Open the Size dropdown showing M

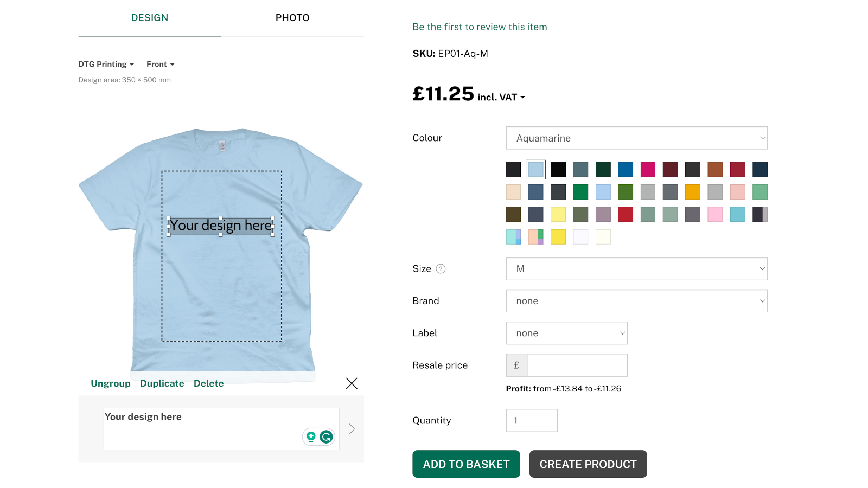(x=636, y=269)
